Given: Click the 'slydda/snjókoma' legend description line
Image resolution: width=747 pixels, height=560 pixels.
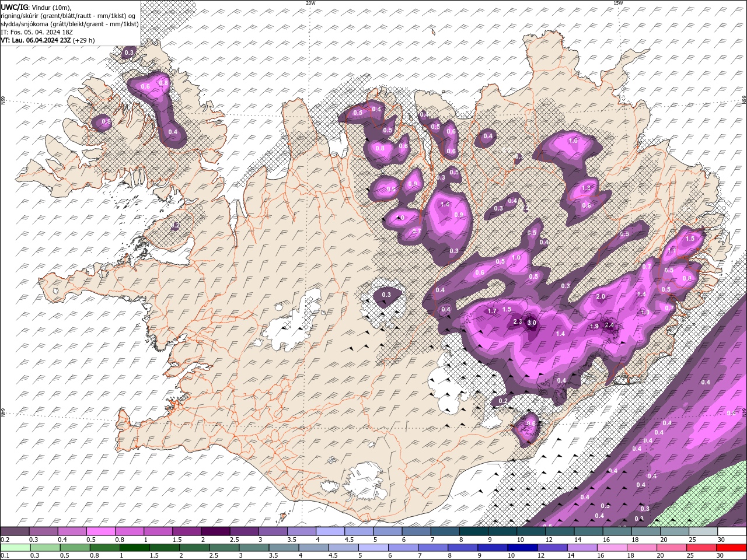Looking at the screenshot, I should [x=69, y=24].
